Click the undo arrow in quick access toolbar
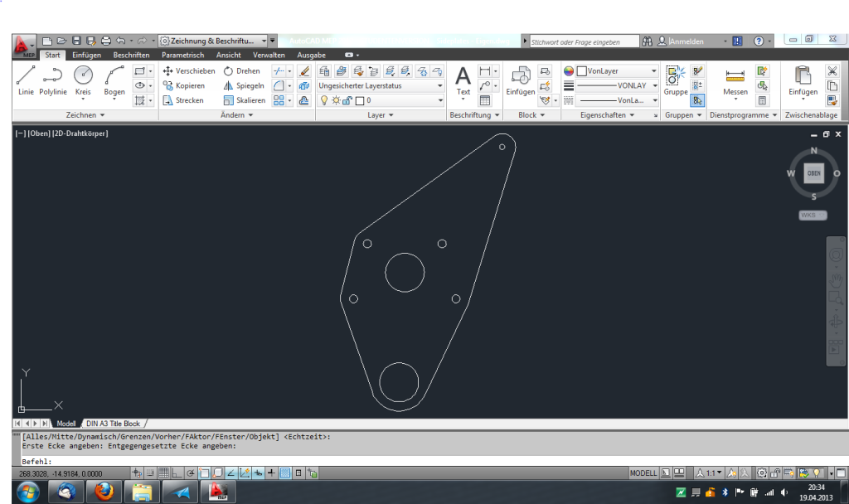The width and height of the screenshot is (849, 504). 120,41
